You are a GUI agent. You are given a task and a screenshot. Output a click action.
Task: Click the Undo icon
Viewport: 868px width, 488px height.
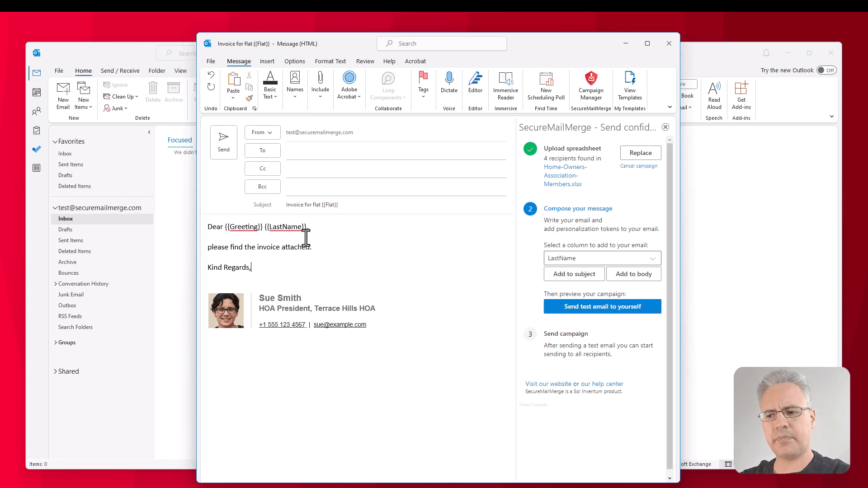(x=211, y=75)
